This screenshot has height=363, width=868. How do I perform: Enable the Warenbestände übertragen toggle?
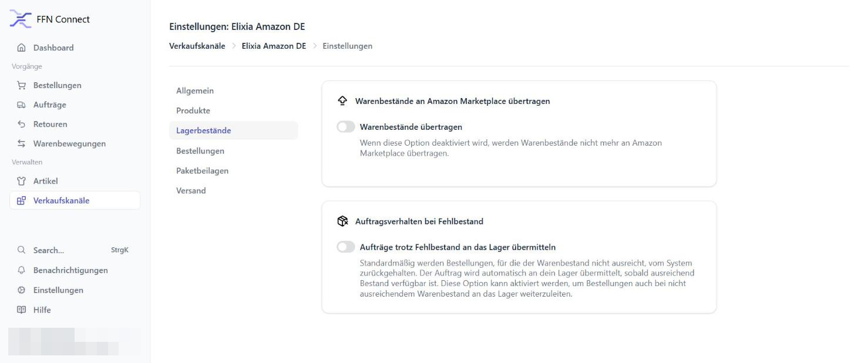(346, 127)
